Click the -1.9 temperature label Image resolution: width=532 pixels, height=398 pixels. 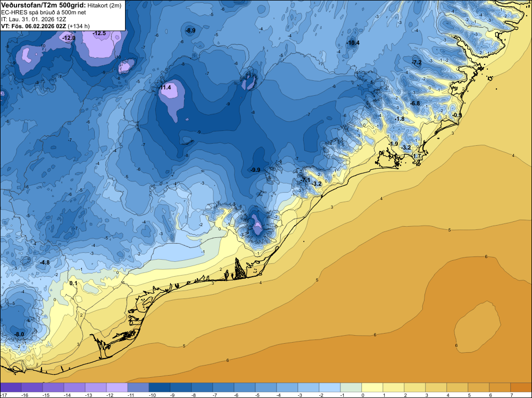393,144
